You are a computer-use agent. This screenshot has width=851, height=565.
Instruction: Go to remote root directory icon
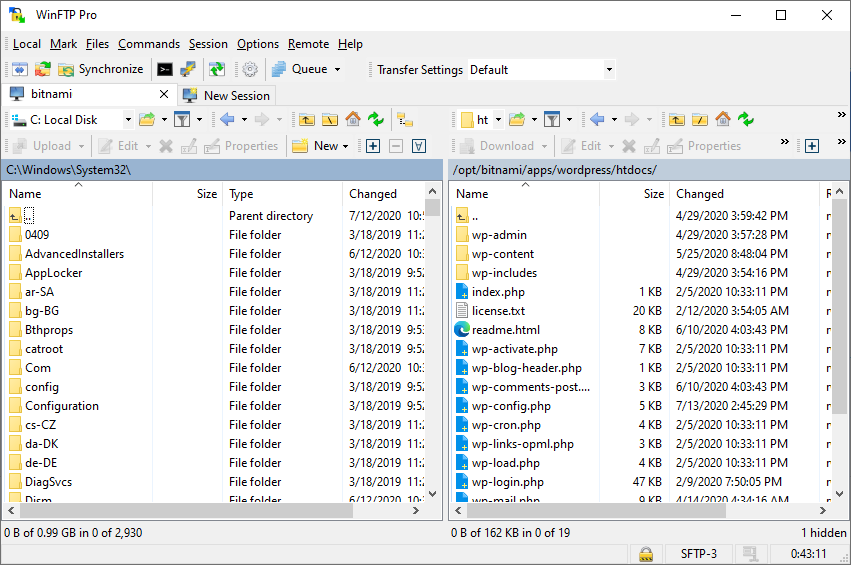click(700, 119)
